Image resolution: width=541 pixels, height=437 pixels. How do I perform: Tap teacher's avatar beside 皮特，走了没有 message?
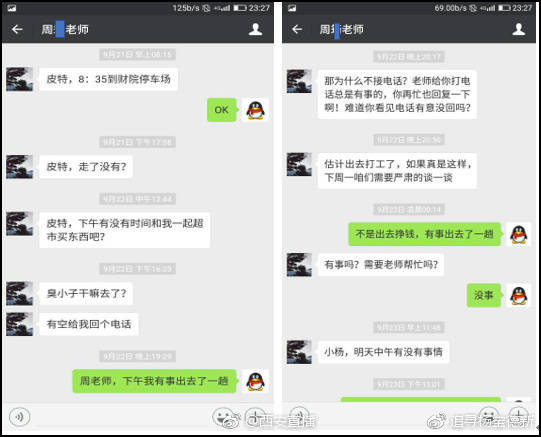[19, 167]
